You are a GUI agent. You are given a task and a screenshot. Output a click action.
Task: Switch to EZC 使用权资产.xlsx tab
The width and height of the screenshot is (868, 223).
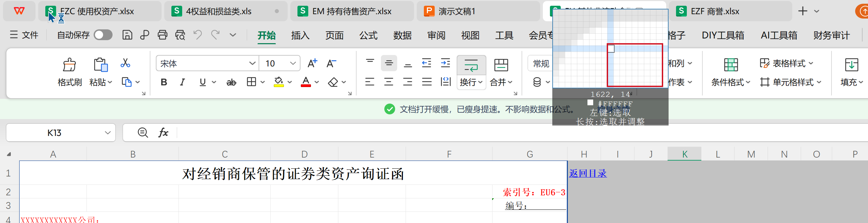[x=99, y=11]
